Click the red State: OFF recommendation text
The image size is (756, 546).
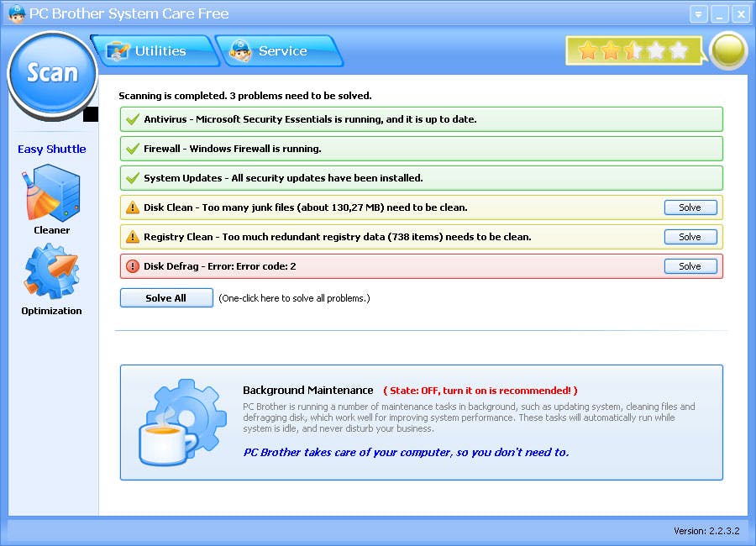pos(480,391)
